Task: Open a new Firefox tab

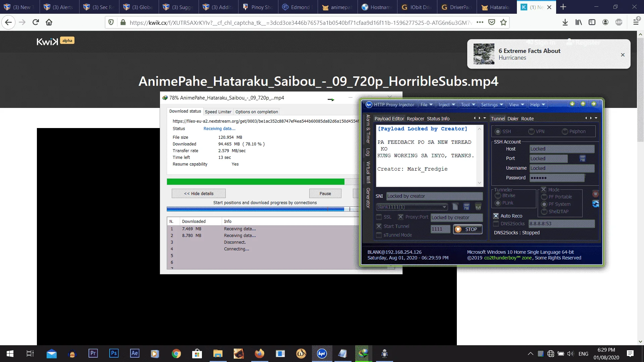Action: (563, 7)
